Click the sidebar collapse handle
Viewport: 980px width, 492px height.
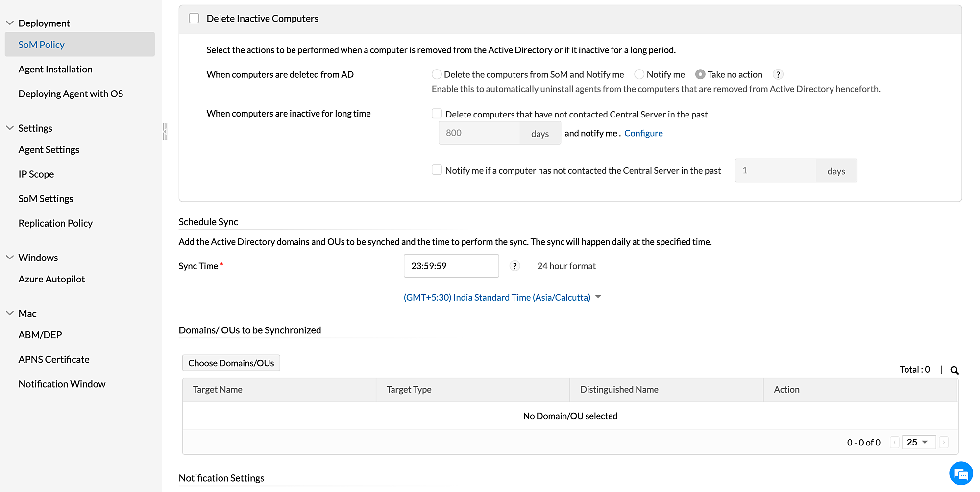coord(165,131)
